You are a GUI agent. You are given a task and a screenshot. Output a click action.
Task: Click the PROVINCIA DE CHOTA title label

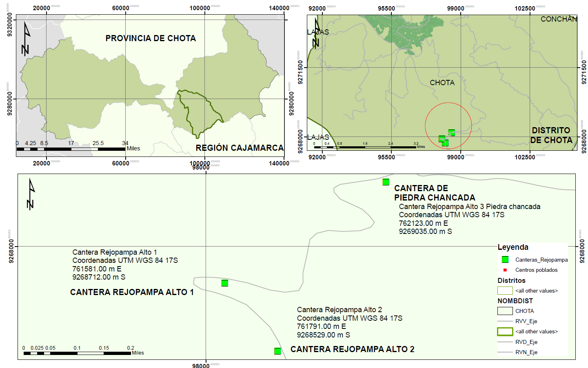[151, 38]
